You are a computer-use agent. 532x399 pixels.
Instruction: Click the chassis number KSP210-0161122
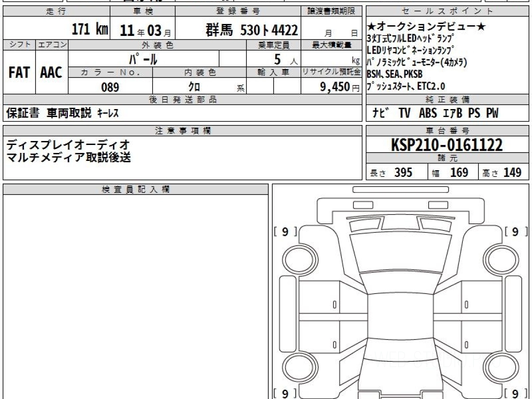[447, 145]
